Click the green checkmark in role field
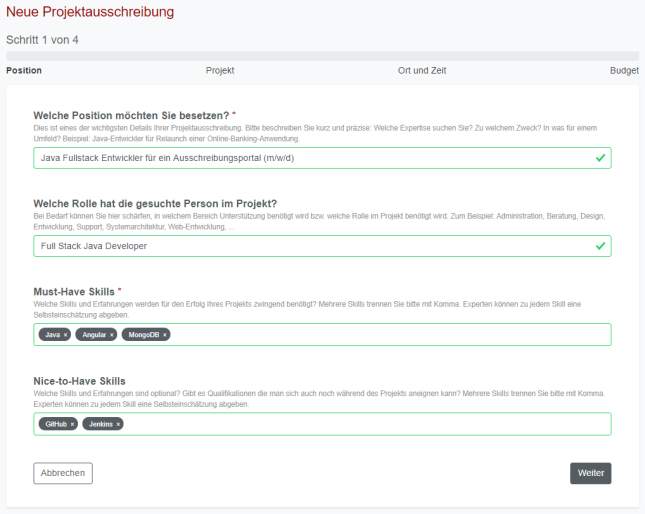Screen dimensions: 645x514 point(600,246)
